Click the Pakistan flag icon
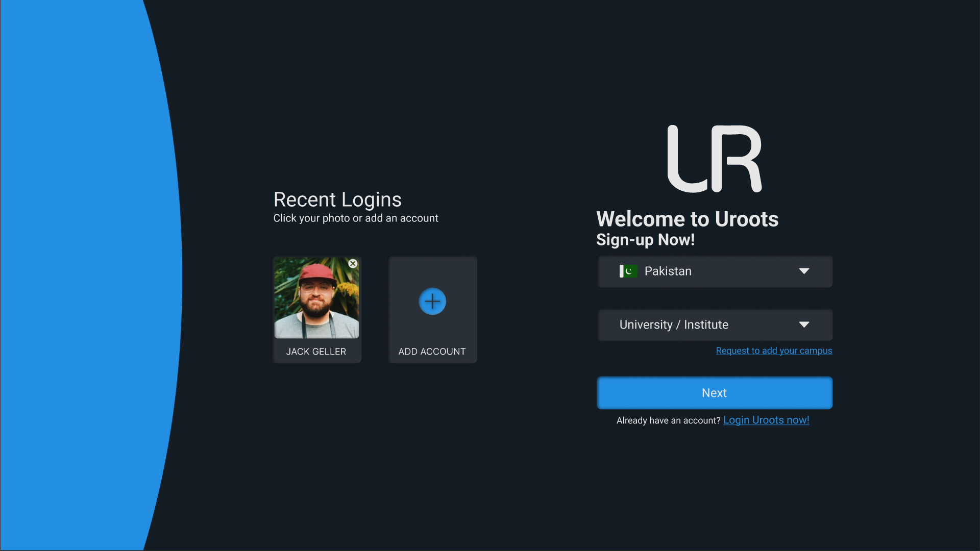The height and width of the screenshot is (551, 980). [x=628, y=271]
